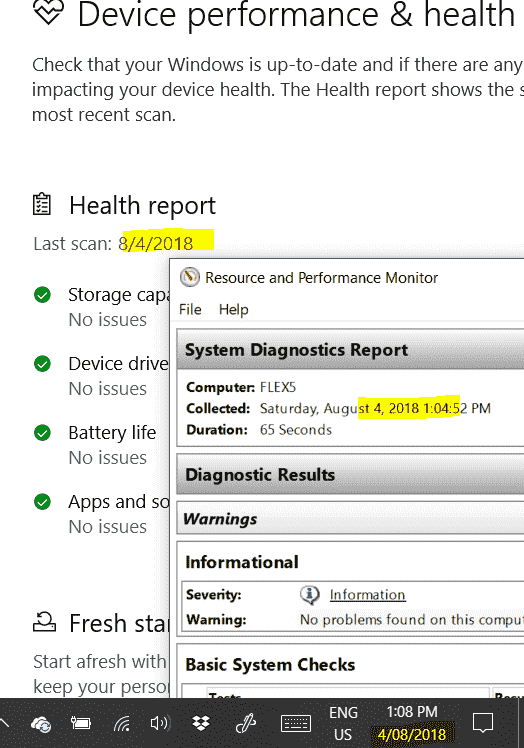Screen dimensions: 524x748
Task: Collapse the Diagnostic Results section header
Action: (x=350, y=475)
